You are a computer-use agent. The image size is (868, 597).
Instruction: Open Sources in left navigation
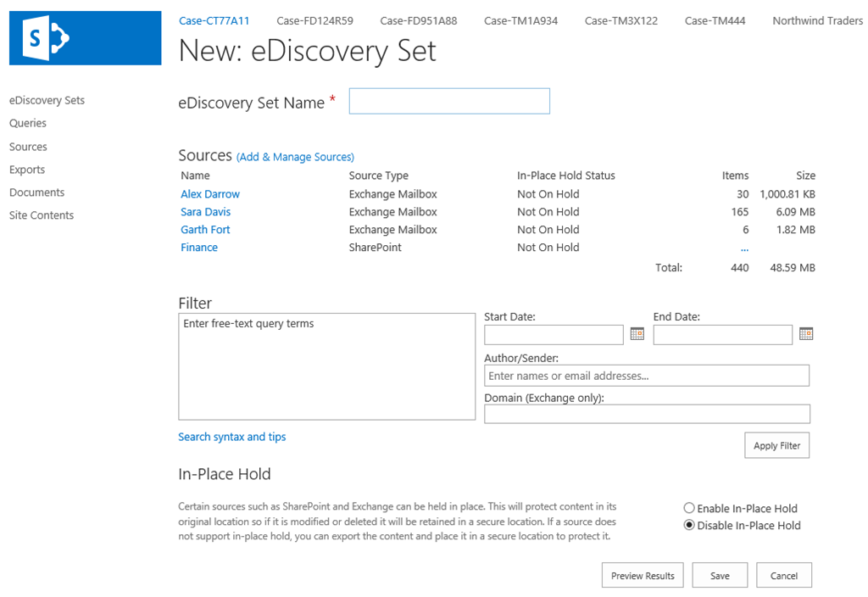(x=28, y=147)
